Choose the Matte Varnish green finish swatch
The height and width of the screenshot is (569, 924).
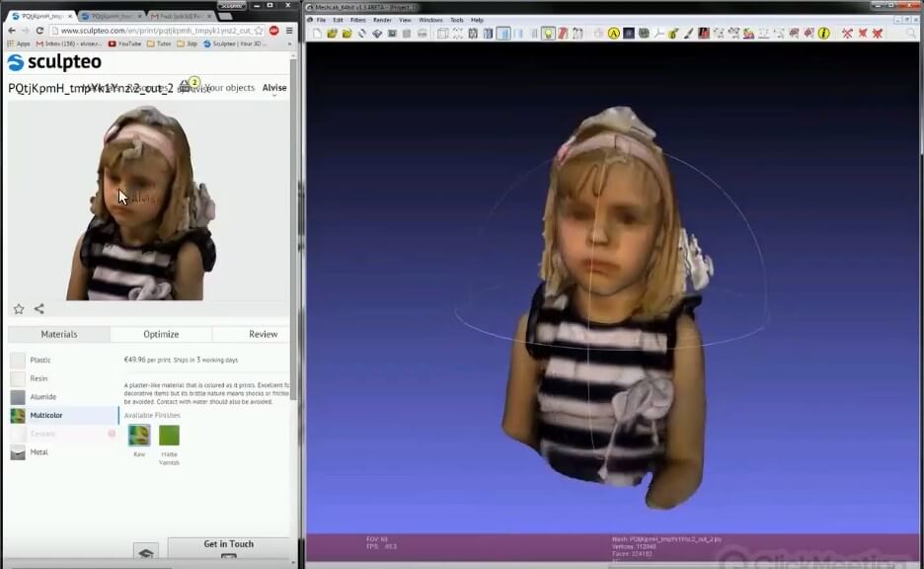click(x=169, y=436)
